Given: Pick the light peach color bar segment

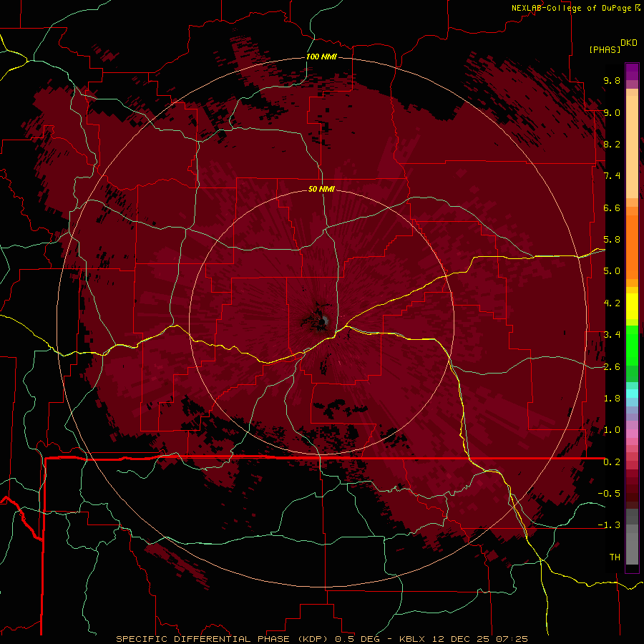Looking at the screenshot, I should coord(632,147).
